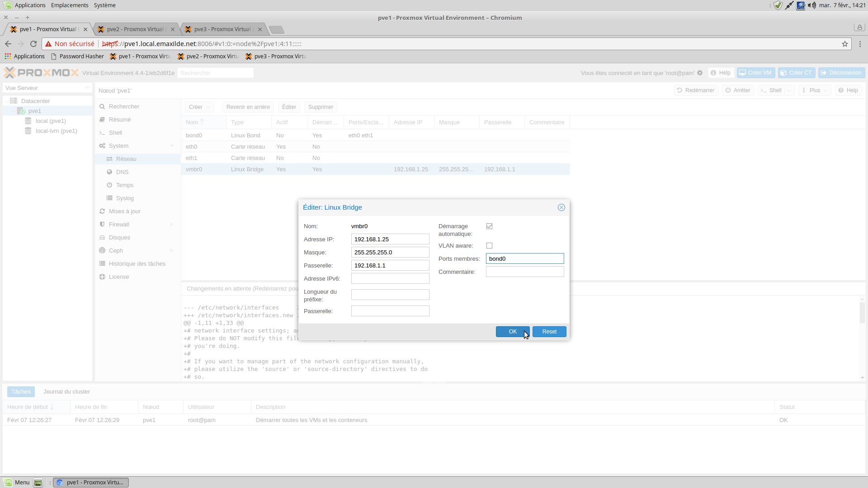The height and width of the screenshot is (488, 868).
Task: Open Plus dropdown menu
Action: [815, 90]
